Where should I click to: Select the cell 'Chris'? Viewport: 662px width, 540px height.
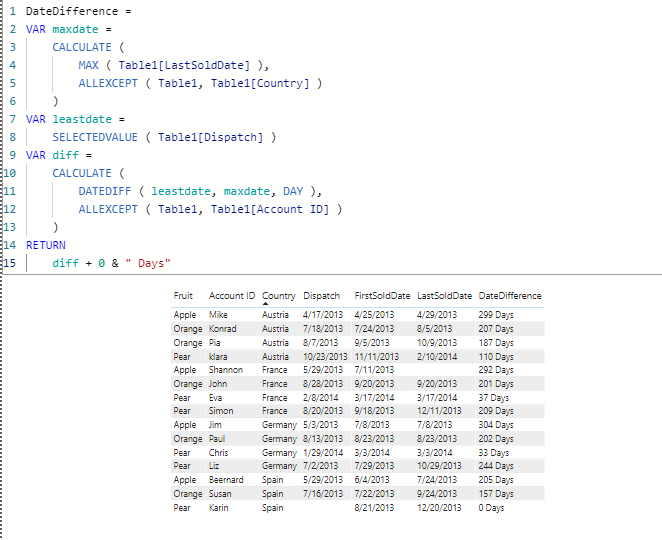click(218, 453)
